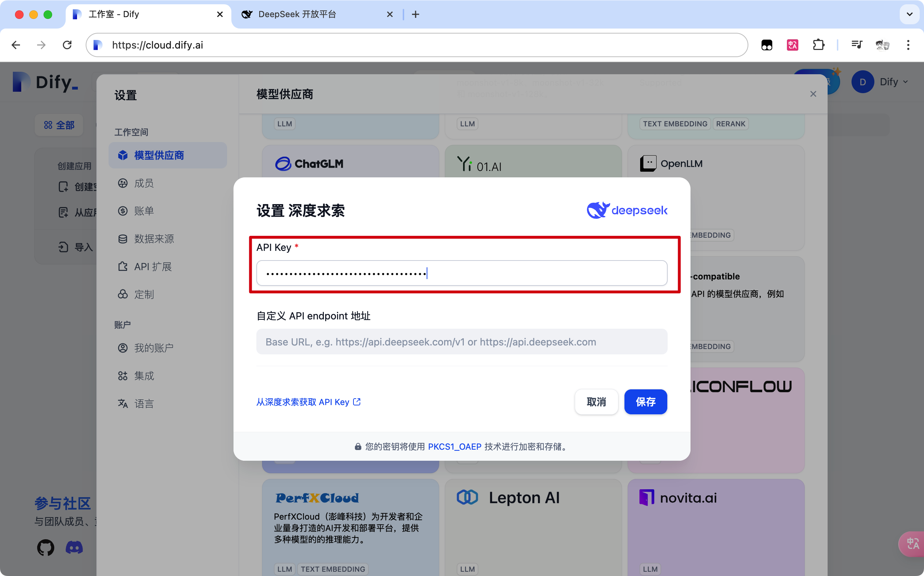Click the 集成 grid icon
Viewport: 924px width, 576px height.
coord(123,376)
